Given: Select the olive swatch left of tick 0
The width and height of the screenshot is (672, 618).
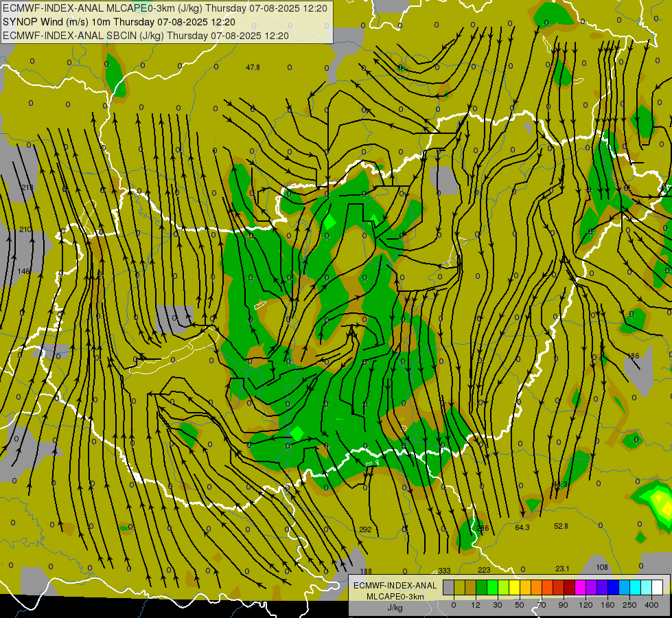Looking at the screenshot, I should pyautogui.click(x=459, y=588).
